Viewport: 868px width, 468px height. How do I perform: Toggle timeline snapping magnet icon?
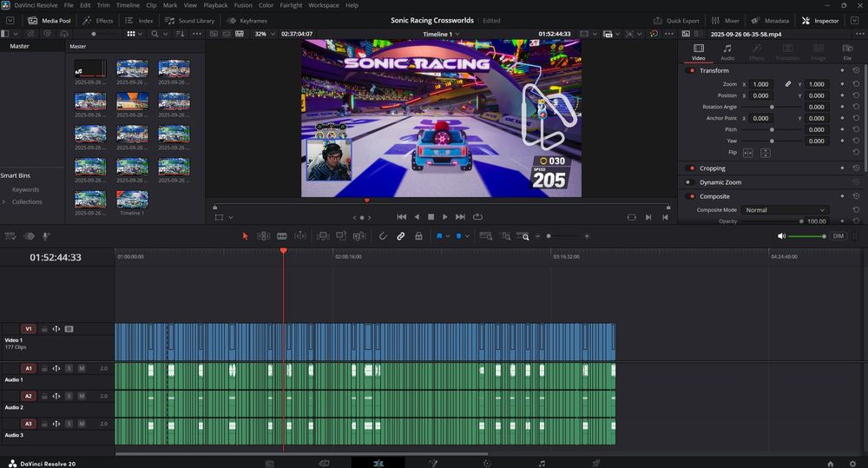[x=384, y=236]
